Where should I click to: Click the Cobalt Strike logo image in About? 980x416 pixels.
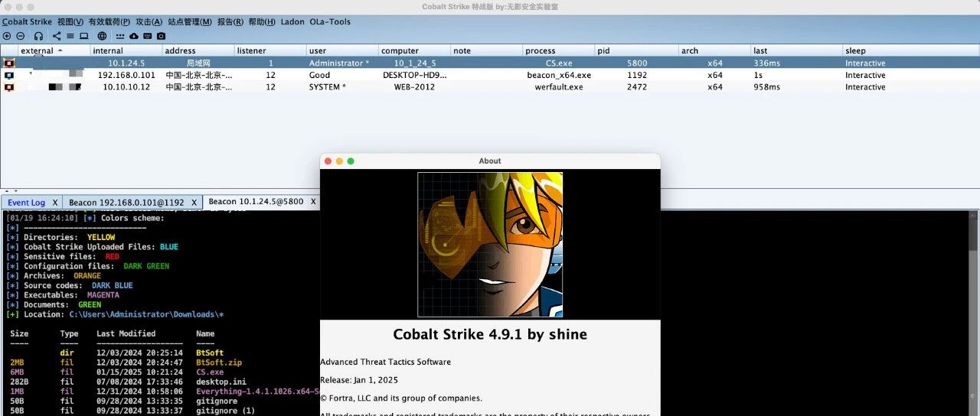coord(490,244)
